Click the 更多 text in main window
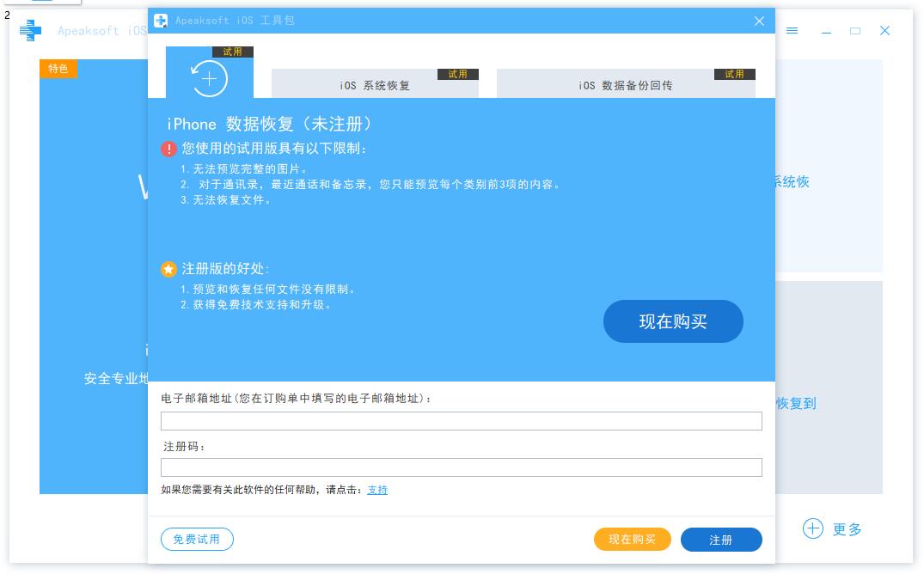Viewport: 924px width, 574px height. click(x=848, y=529)
